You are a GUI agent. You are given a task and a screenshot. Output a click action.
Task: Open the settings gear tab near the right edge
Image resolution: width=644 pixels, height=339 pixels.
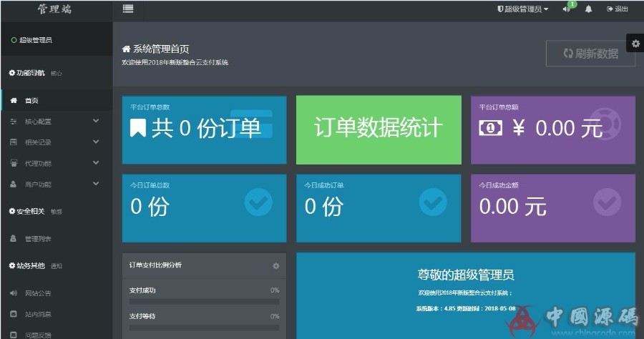point(635,43)
